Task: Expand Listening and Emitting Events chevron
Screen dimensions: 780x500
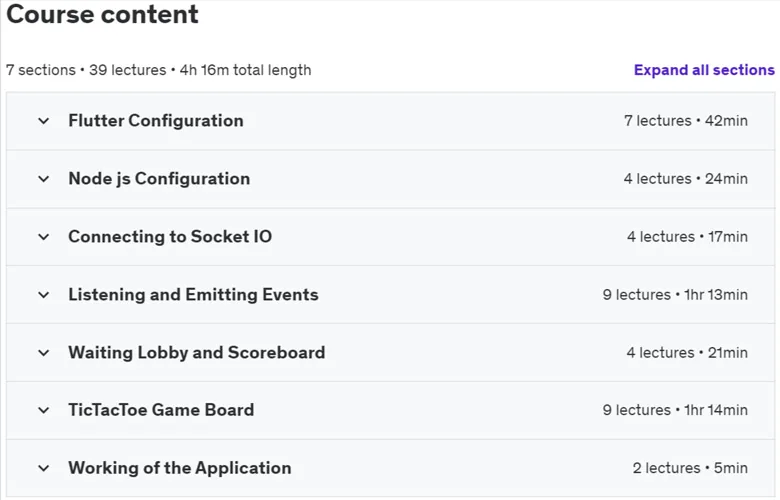Action: click(x=44, y=295)
